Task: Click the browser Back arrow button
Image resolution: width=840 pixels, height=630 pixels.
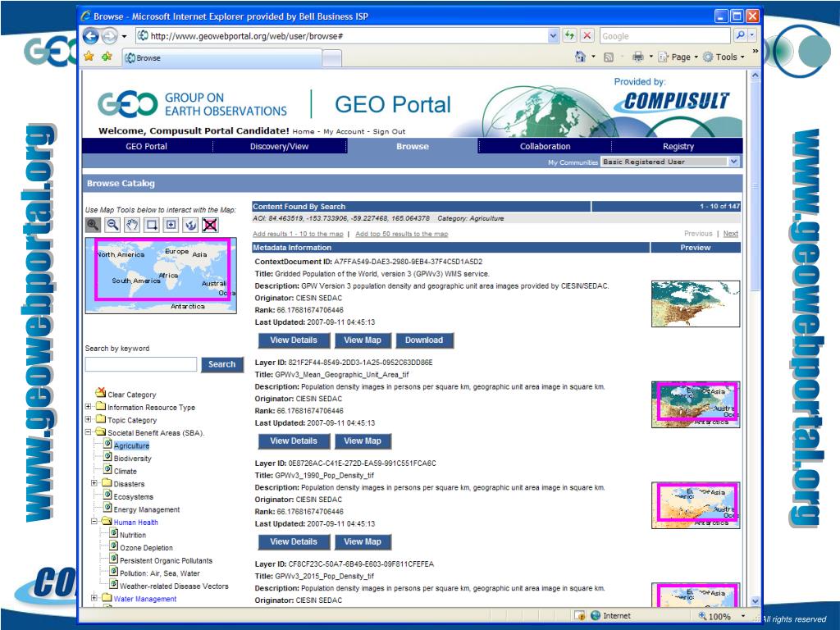Action: pos(91,36)
